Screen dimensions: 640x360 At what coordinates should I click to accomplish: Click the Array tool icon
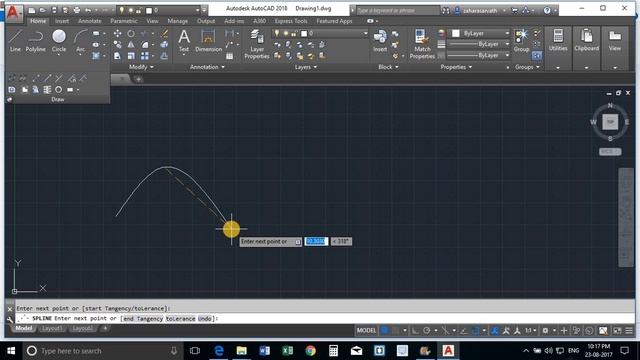coord(145,56)
